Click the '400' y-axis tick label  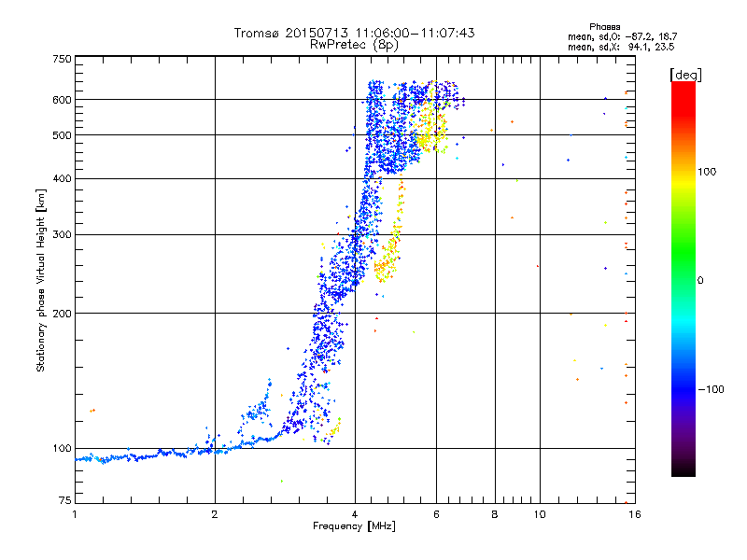click(62, 178)
